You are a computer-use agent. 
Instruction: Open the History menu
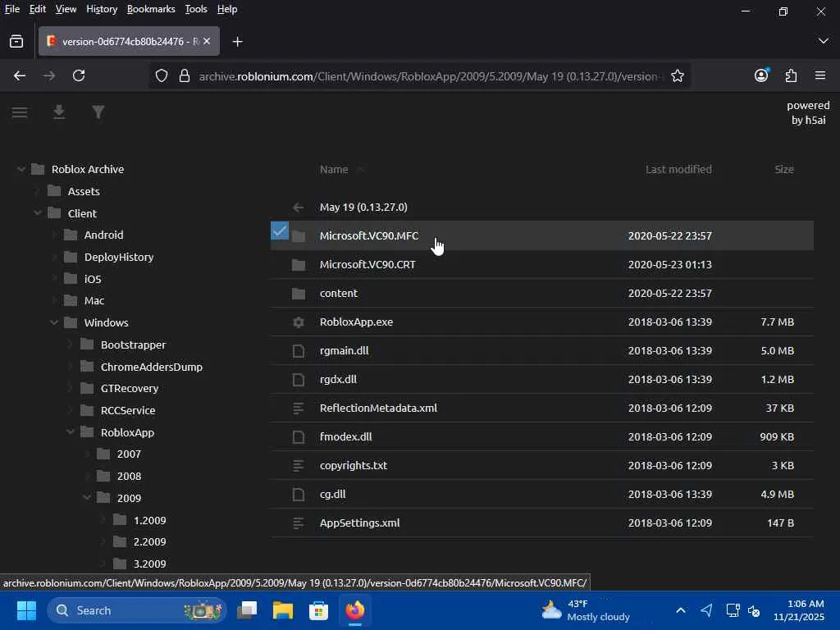101,9
